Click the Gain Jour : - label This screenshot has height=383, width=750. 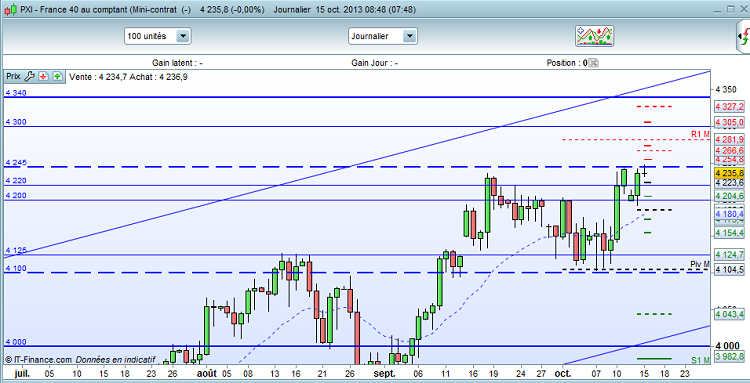tap(375, 63)
